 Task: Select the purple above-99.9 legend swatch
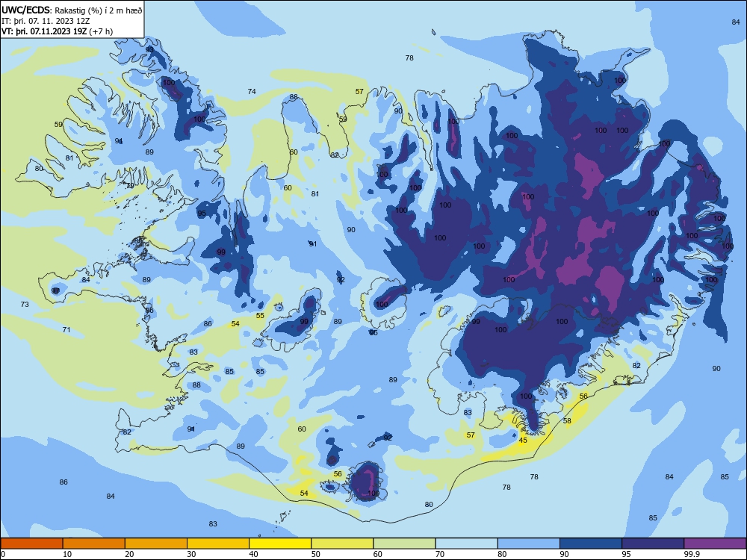coord(715,544)
